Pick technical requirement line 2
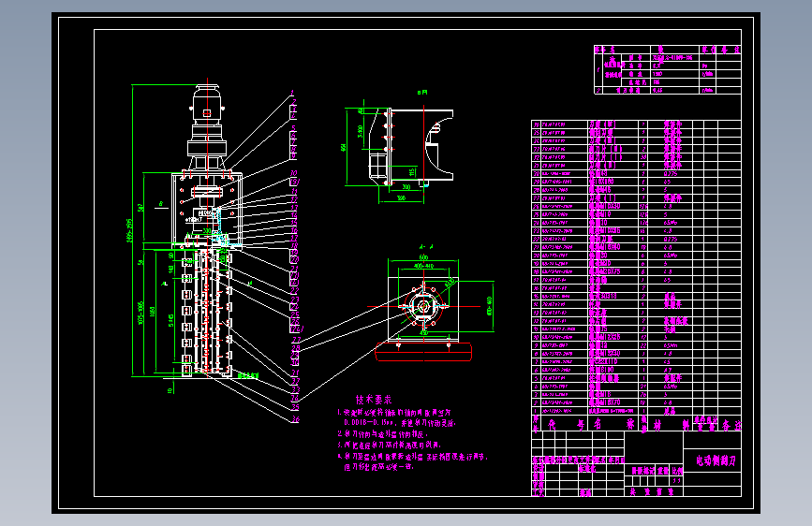This screenshot has height=526, width=812. pos(384,434)
